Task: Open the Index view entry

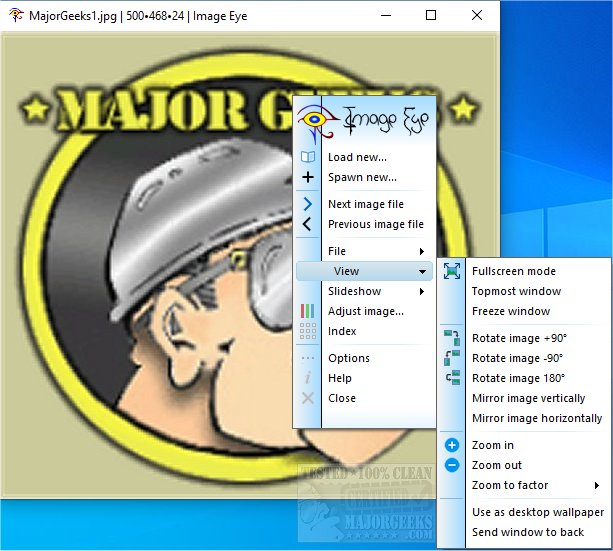Action: tap(365, 331)
